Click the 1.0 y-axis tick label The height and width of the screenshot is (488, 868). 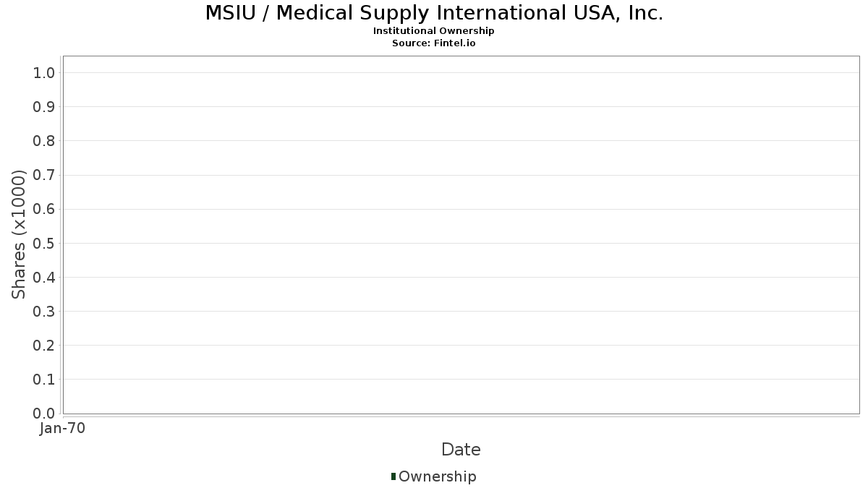tap(44, 72)
